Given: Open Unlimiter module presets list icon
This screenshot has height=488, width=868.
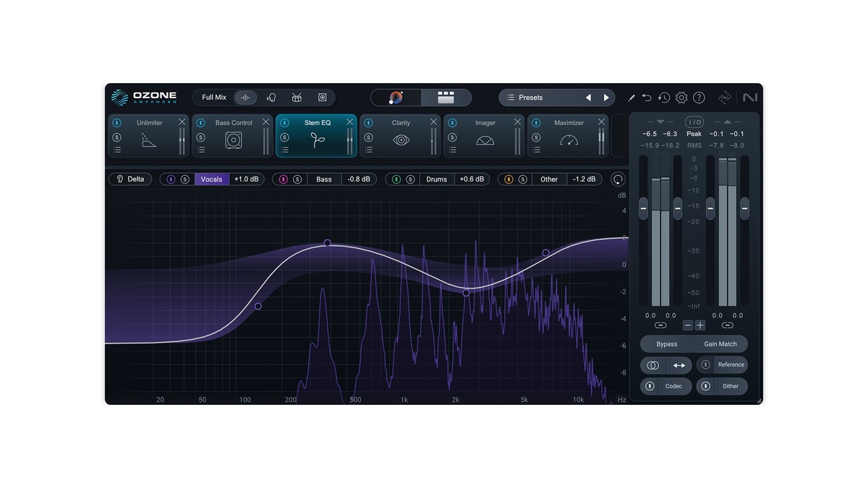Looking at the screenshot, I should coord(116,150).
